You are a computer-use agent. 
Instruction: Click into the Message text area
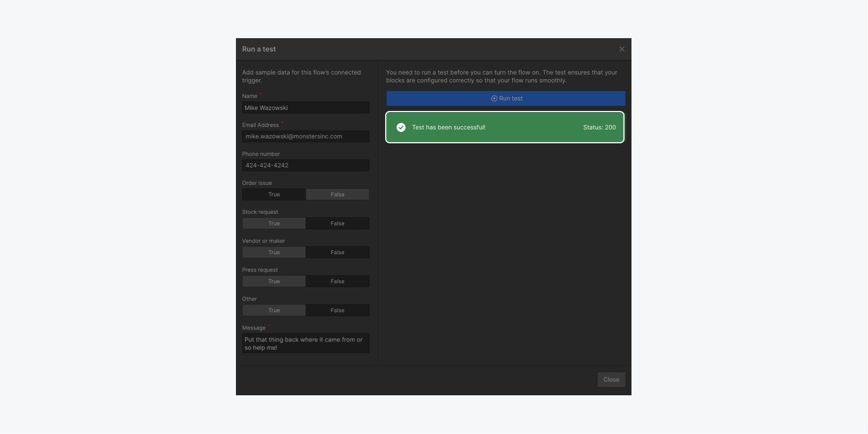pos(305,343)
